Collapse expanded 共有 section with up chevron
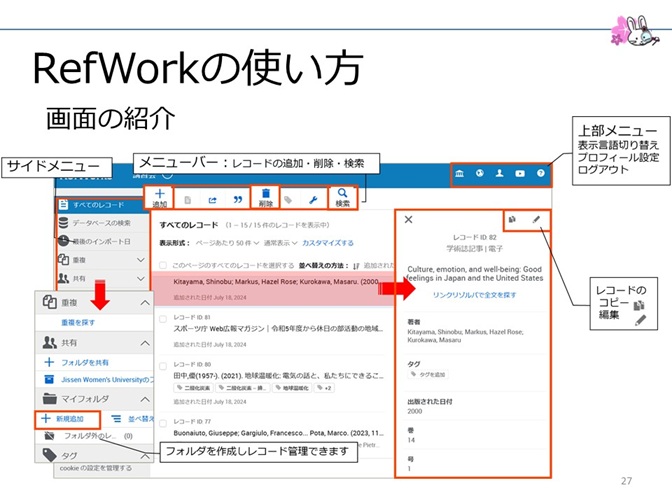This screenshot has height=504, width=672. [145, 343]
